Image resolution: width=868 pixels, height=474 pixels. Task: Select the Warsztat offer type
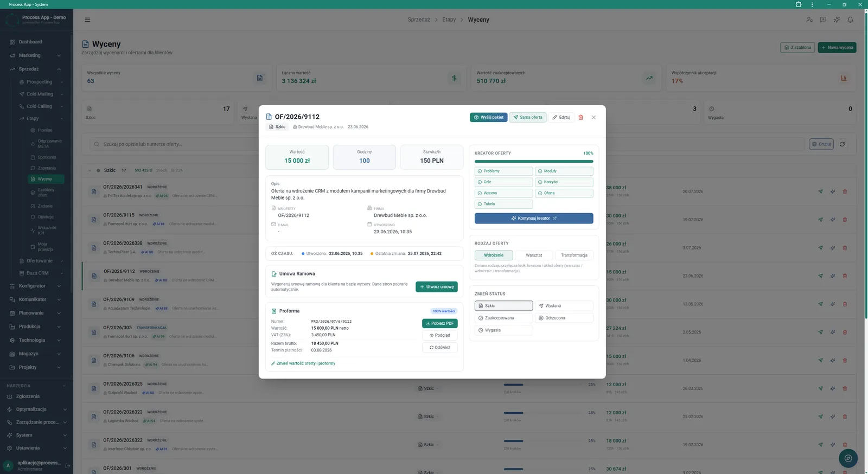tap(534, 255)
